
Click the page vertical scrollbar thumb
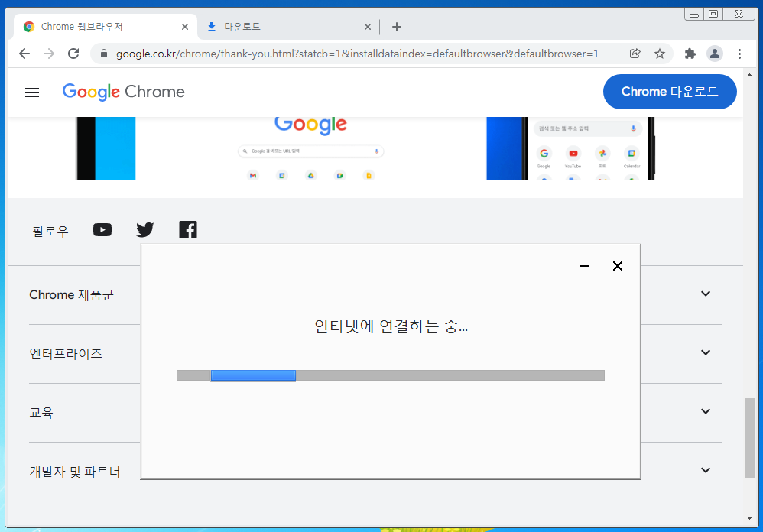(749, 438)
